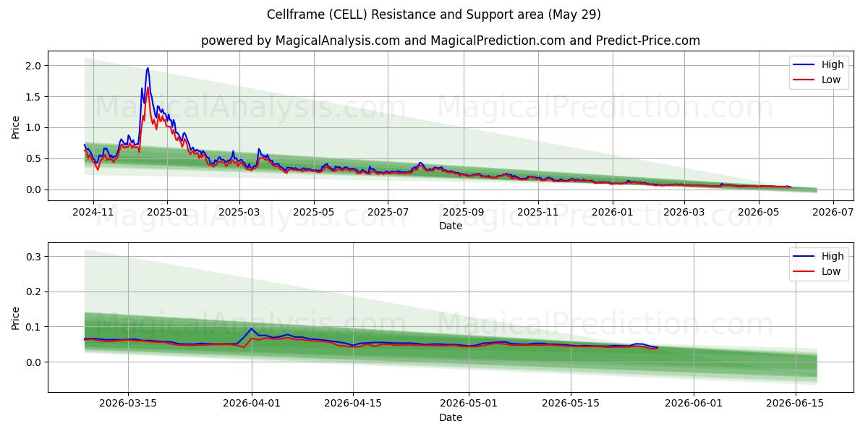Click the '2025-07' x-axis label in the top chart
868x434 pixels.
[388, 213]
